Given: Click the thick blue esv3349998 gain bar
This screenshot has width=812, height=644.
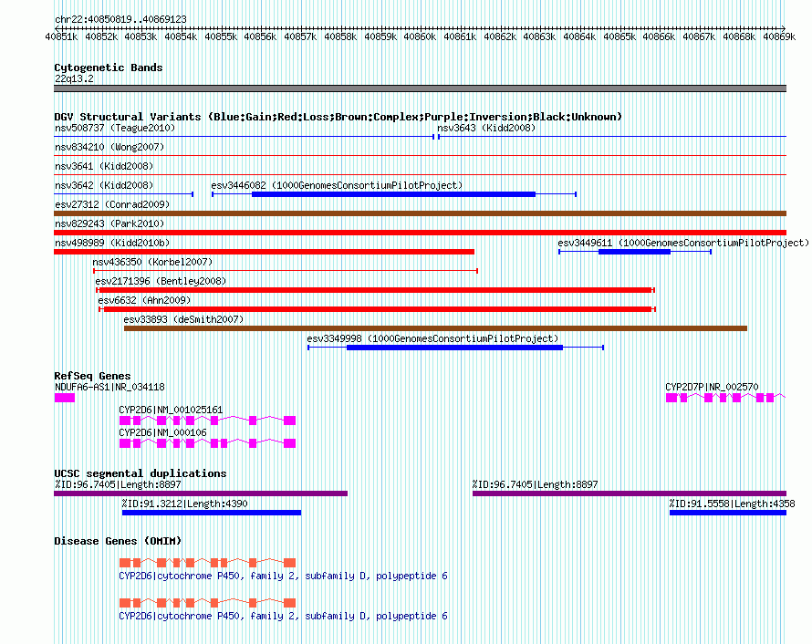Looking at the screenshot, I should pyautogui.click(x=454, y=348).
